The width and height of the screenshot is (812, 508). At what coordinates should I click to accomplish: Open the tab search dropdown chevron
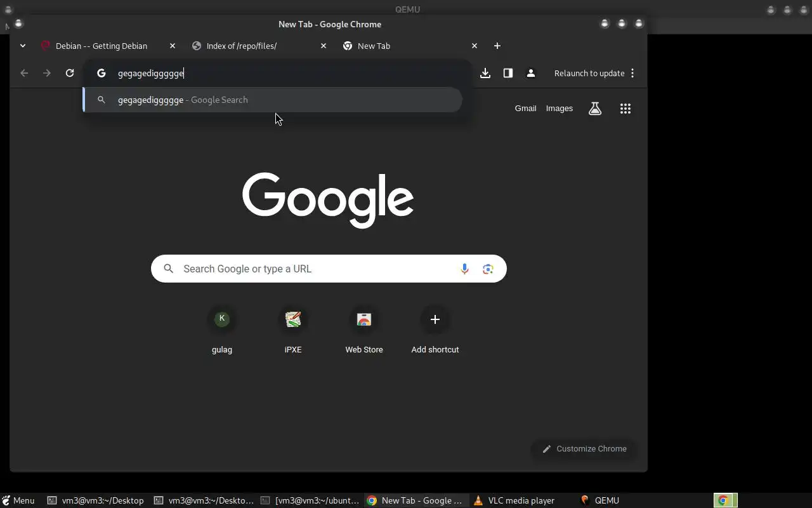22,46
